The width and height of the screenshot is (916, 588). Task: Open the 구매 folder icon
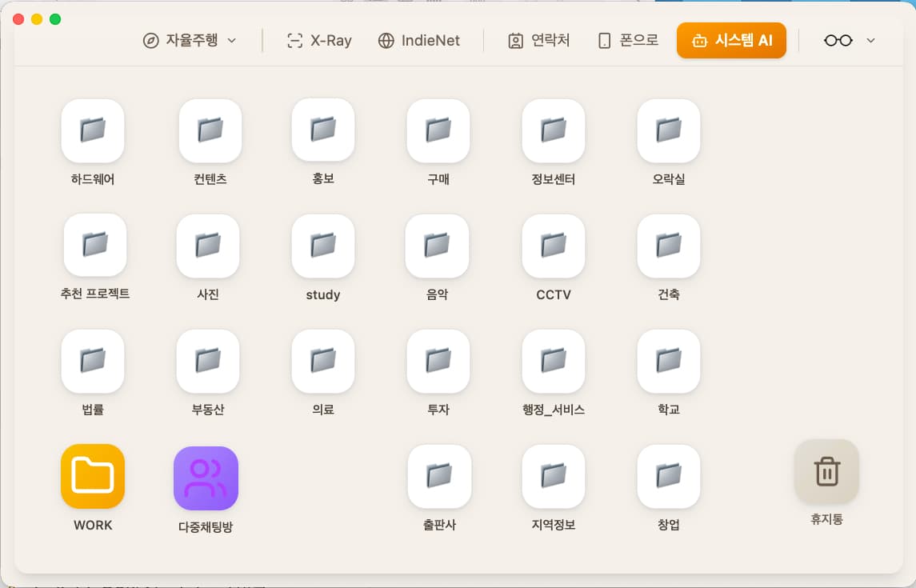click(x=438, y=130)
